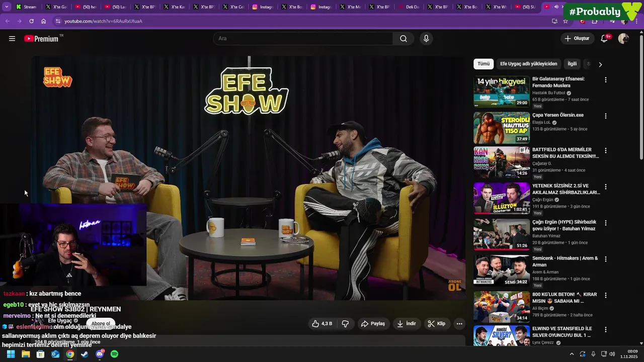This screenshot has width=644, height=362.
Task: Open the YouTube account avatar menu
Action: [x=623, y=39]
